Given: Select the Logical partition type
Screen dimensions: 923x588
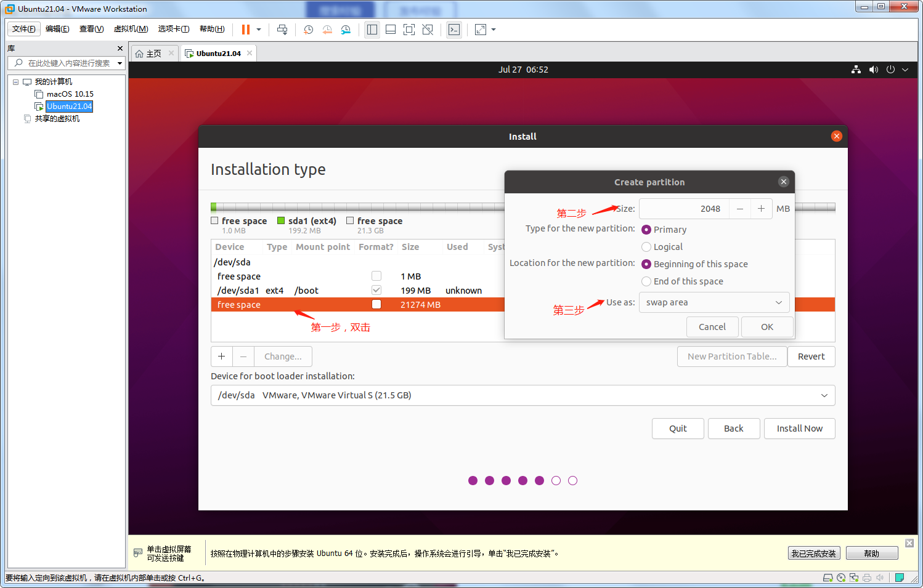Looking at the screenshot, I should 646,247.
